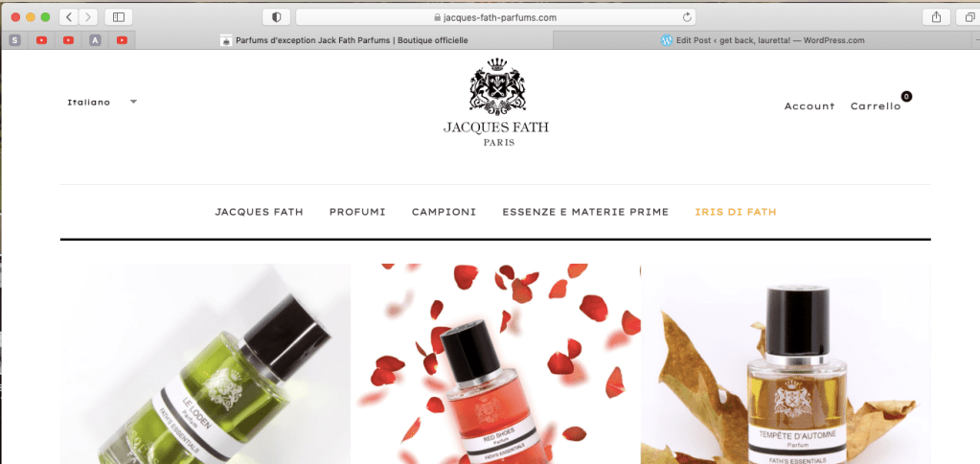Show the Safari sidebar
Screen dimensions: 980x464
point(119,17)
